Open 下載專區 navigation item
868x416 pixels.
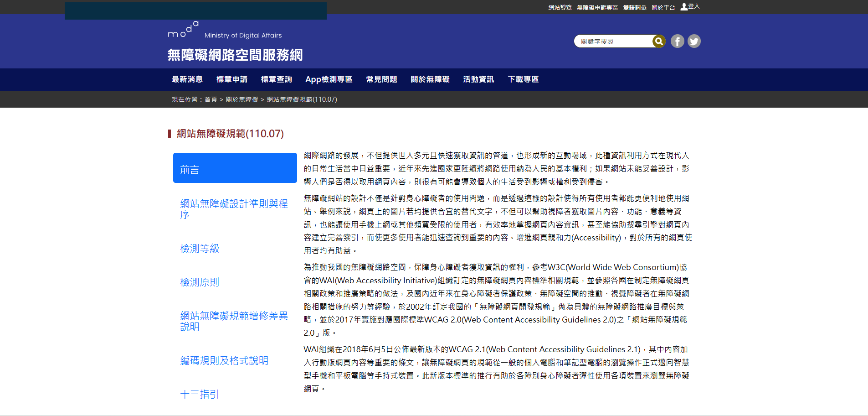pyautogui.click(x=523, y=79)
